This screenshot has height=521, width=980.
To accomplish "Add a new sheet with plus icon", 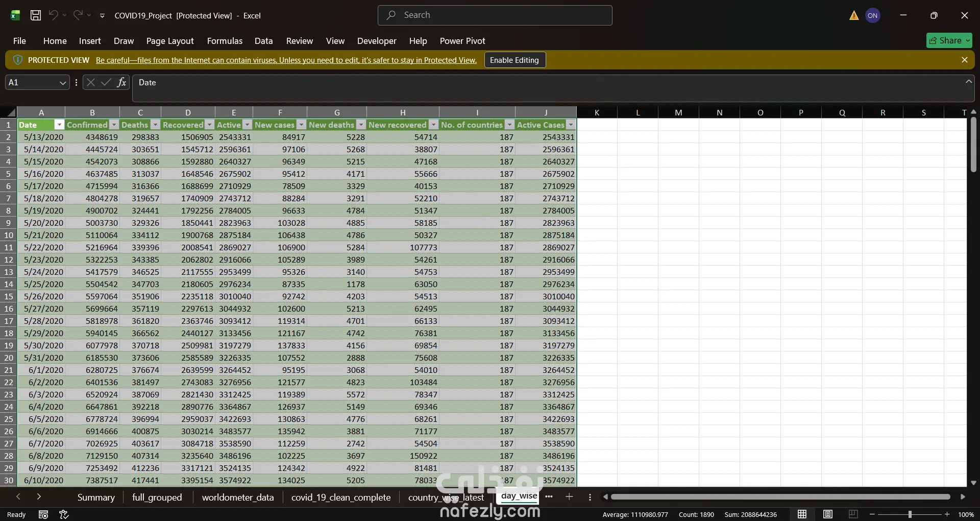I will click(569, 496).
